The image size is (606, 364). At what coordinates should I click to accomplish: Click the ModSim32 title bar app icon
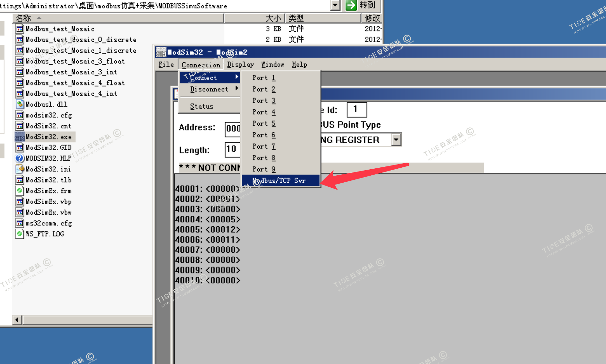[x=161, y=52]
